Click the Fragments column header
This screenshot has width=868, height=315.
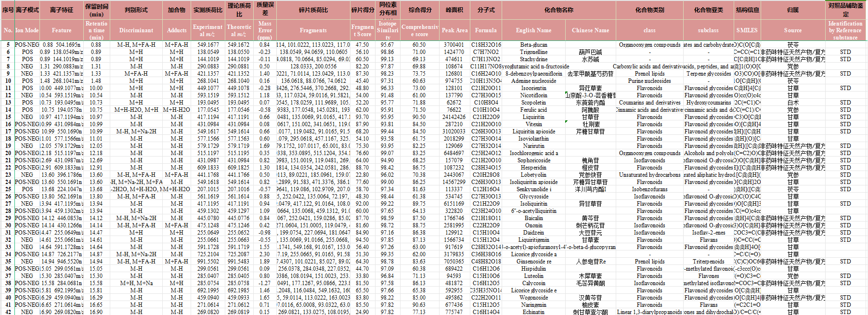(313, 30)
